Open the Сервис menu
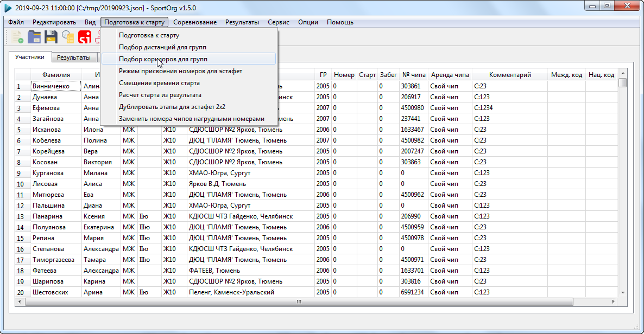The width and height of the screenshot is (644, 334). (x=279, y=22)
